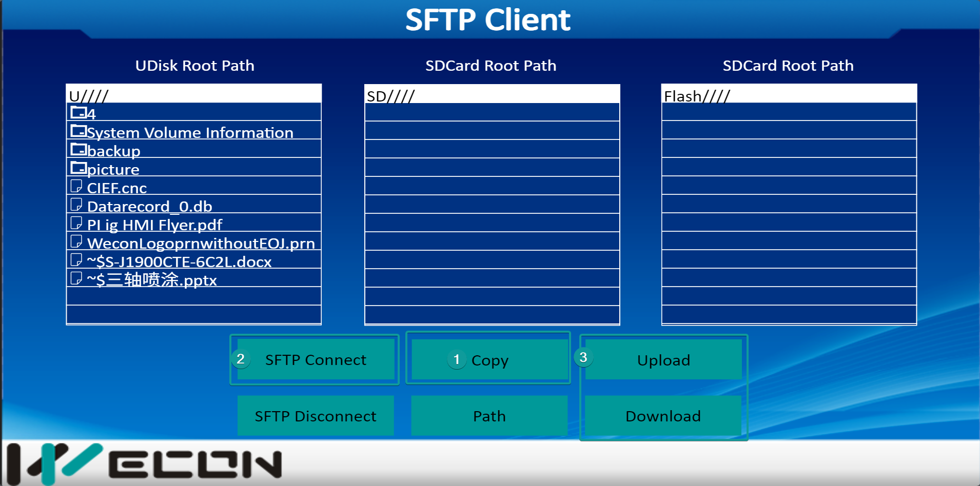This screenshot has height=486, width=980.
Task: Click the 'Flash////' path field
Action: (789, 94)
